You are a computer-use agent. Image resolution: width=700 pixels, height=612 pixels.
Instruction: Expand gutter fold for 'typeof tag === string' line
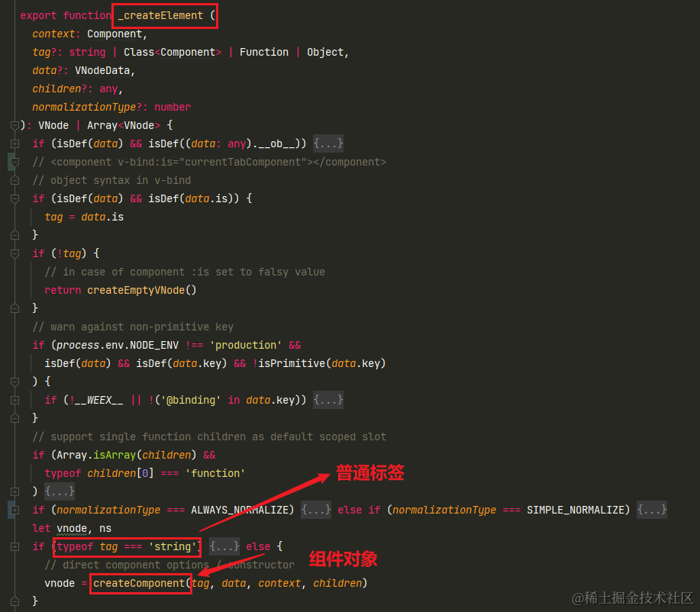pos(15,546)
